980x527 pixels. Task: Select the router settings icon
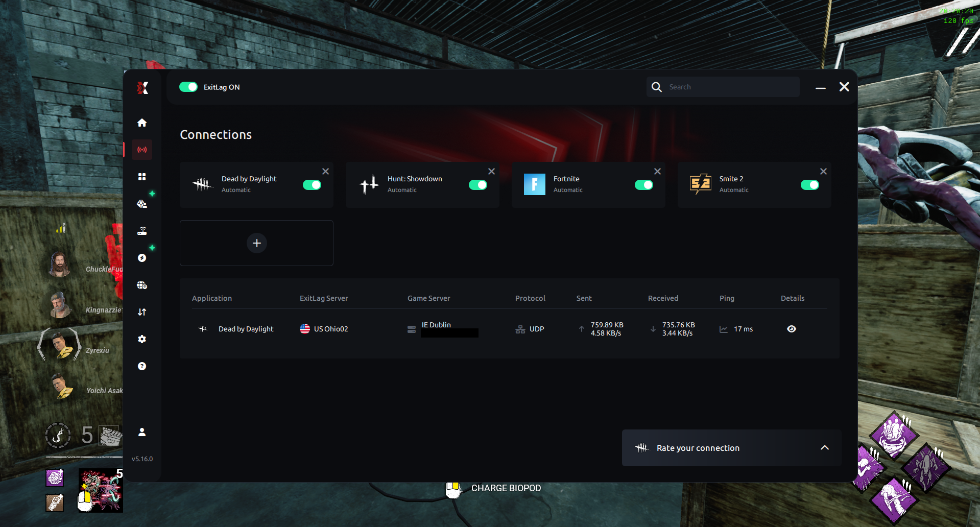(141, 230)
